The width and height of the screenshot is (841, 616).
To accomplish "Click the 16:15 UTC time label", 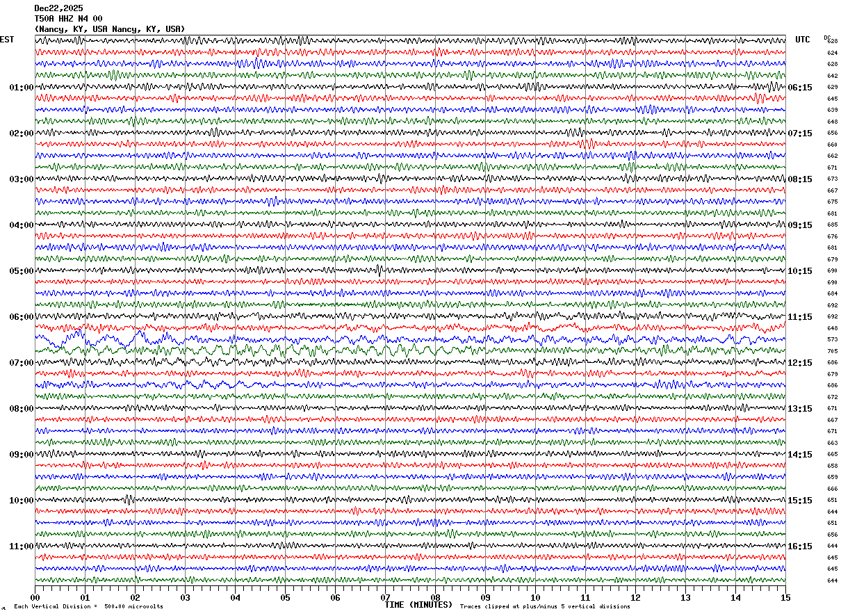I will pos(800,546).
